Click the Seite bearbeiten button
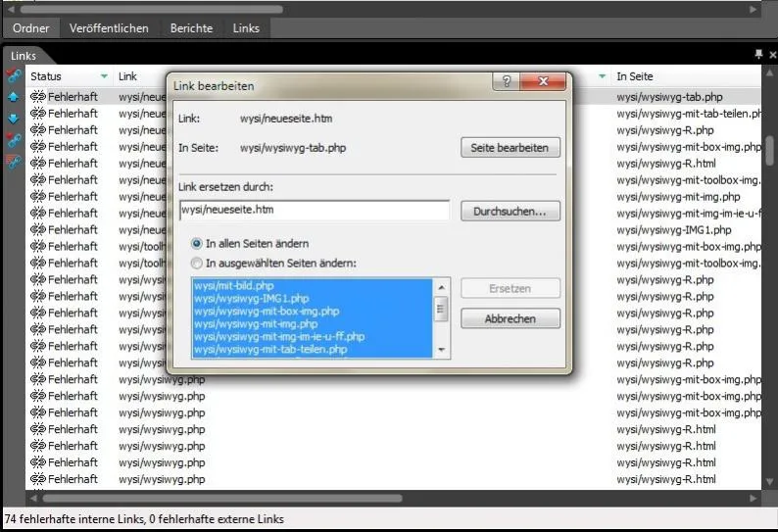This screenshot has height=532, width=778. [511, 148]
